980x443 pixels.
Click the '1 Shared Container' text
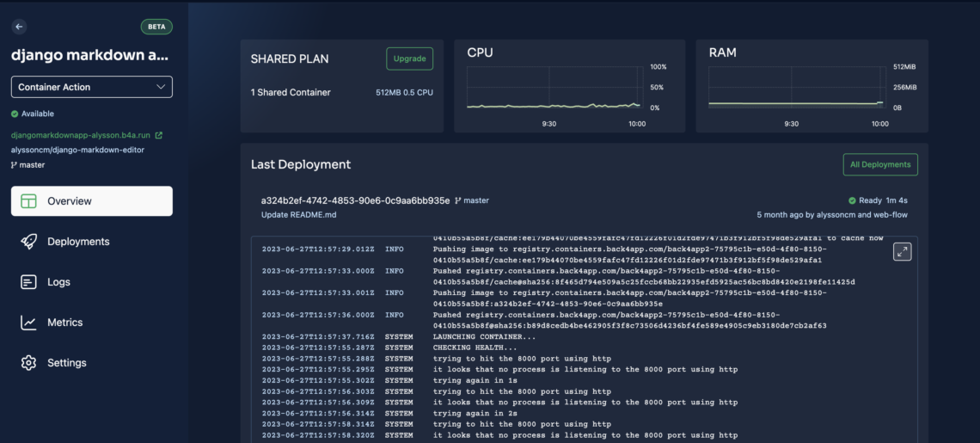pyautogui.click(x=291, y=93)
